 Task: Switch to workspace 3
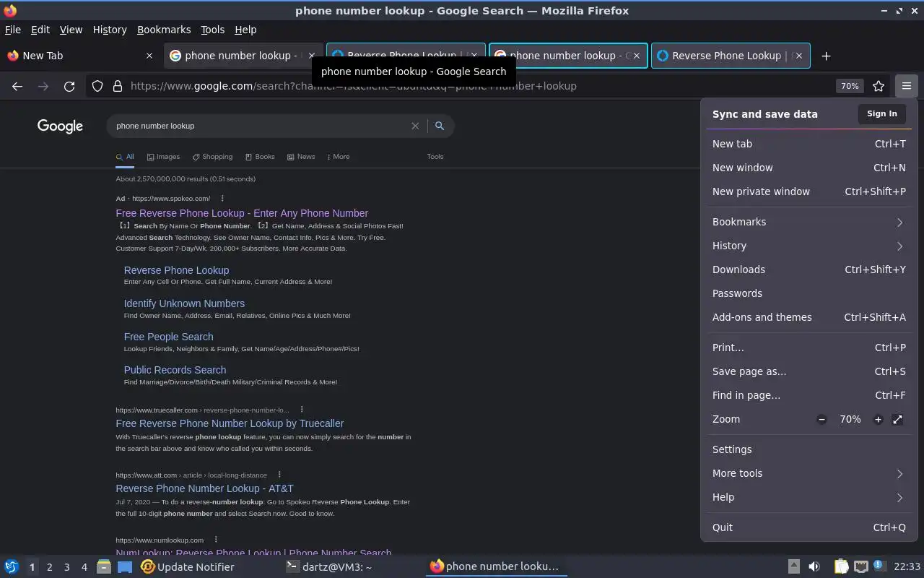[67, 567]
